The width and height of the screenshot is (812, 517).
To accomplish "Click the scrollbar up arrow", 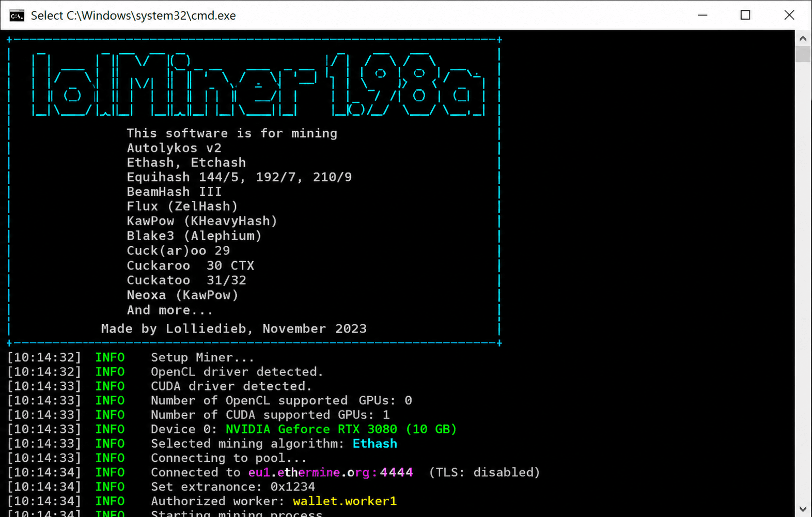I will pos(803,38).
